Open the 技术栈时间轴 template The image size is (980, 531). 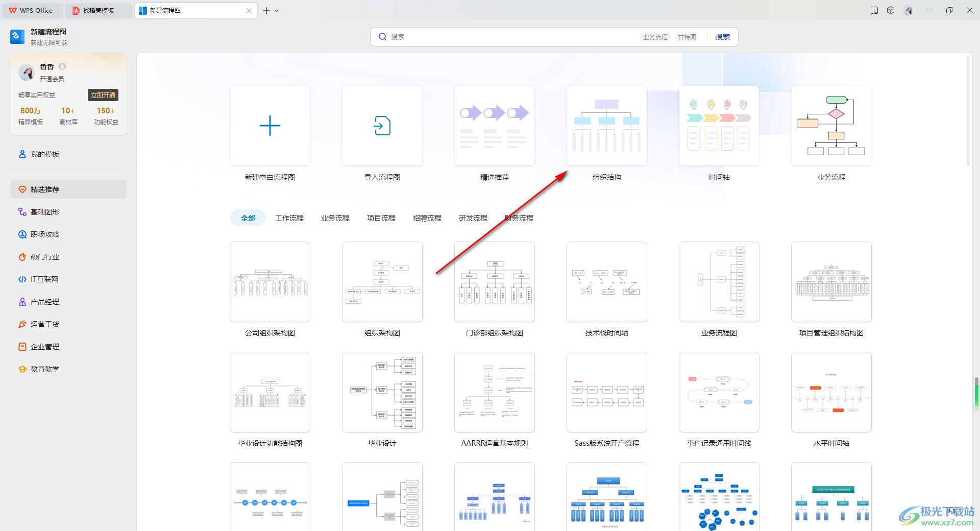pyautogui.click(x=607, y=282)
